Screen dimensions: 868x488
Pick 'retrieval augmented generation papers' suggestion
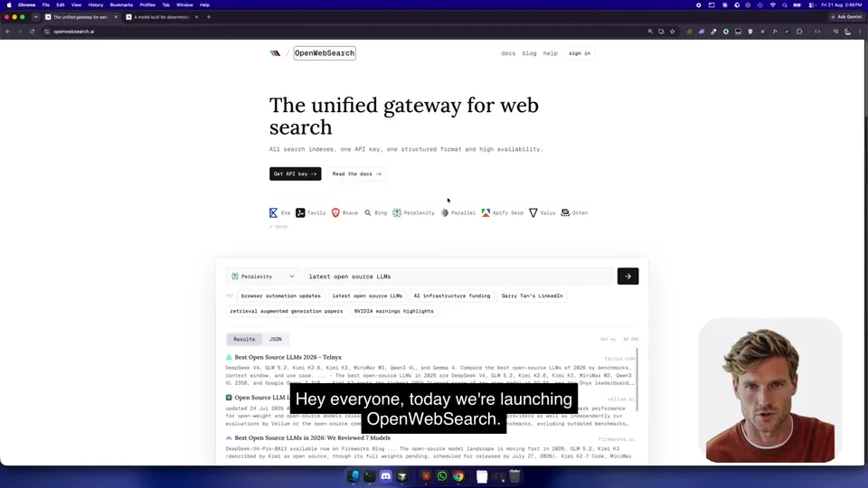(287, 311)
